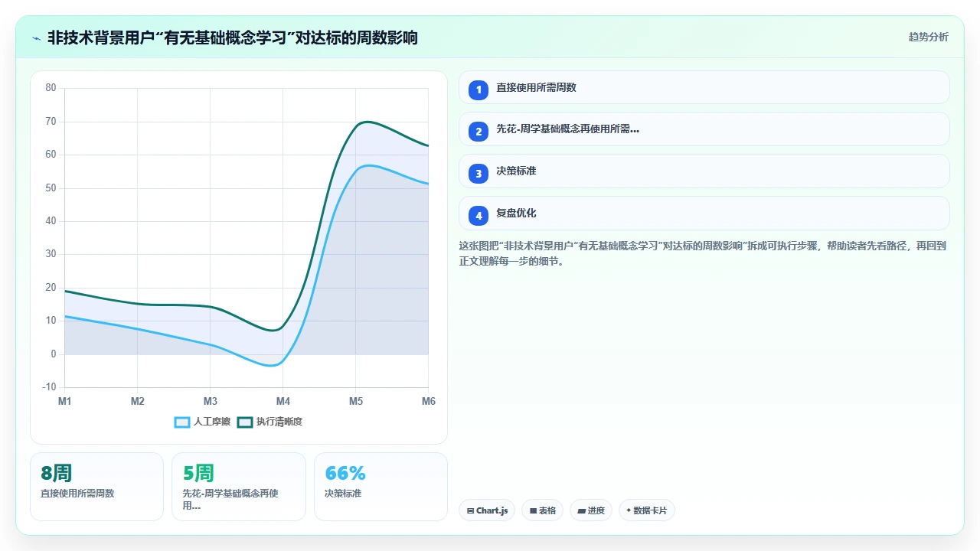Open the 8周 stat card

96,487
